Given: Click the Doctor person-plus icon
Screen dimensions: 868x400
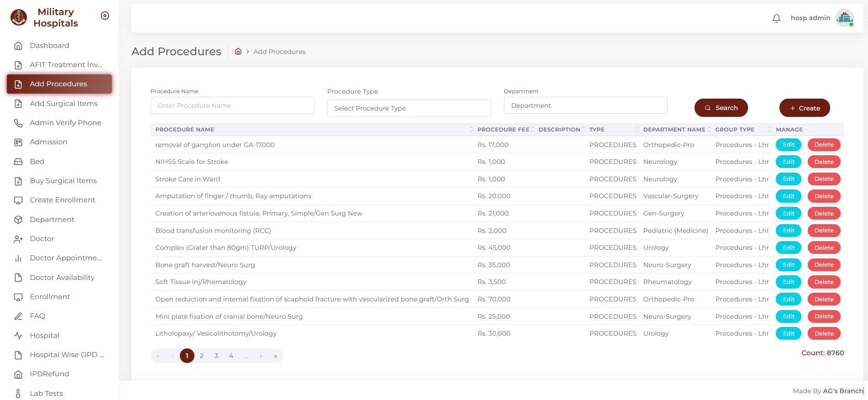Looking at the screenshot, I should (x=18, y=239).
